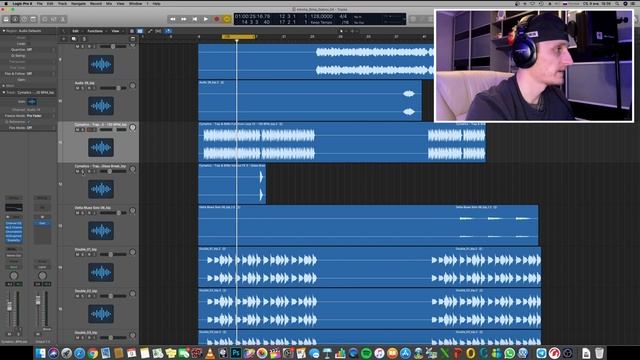The image size is (640, 360).
Task: Open the File menu
Action: [x=40, y=4]
